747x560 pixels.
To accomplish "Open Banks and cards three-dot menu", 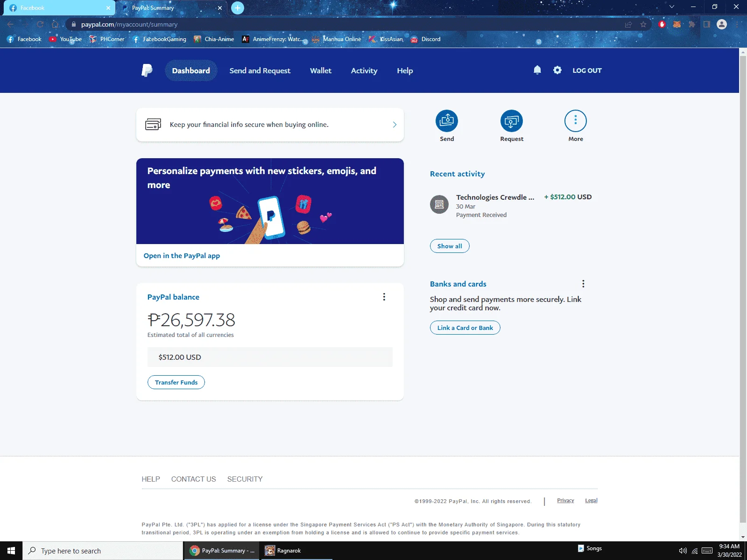I will point(583,284).
